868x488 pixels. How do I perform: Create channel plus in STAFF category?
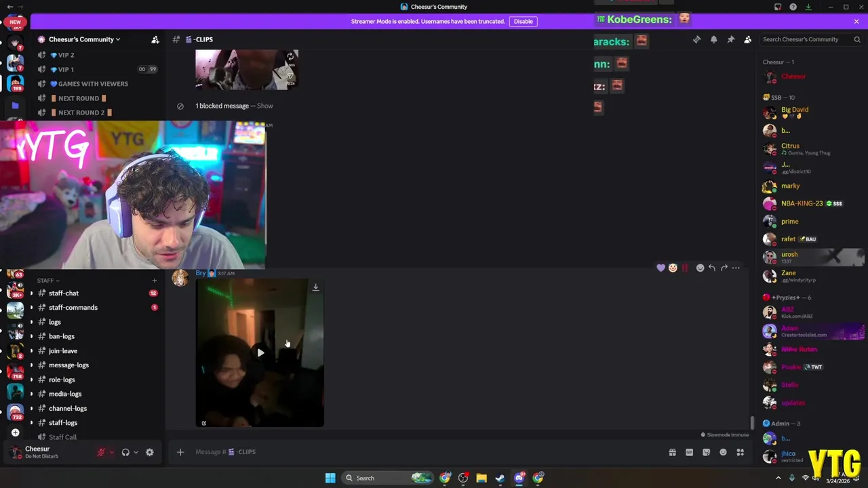coord(155,281)
